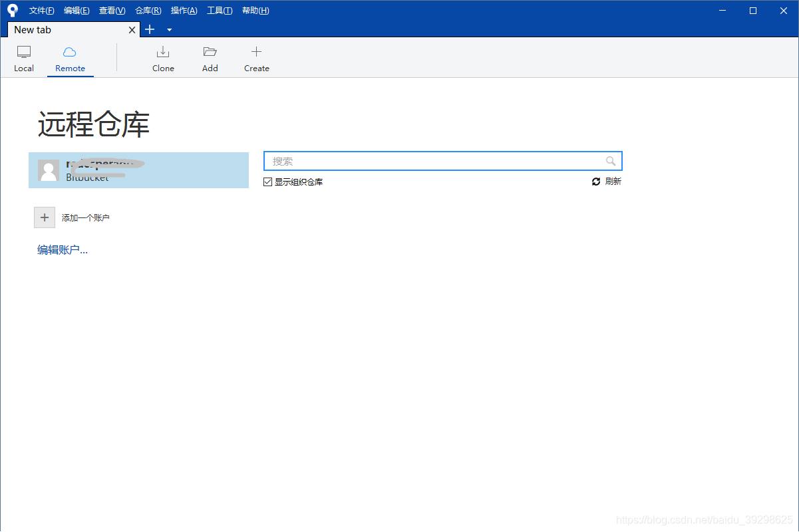Open the 操作(A) menu
The height and width of the screenshot is (532, 799).
tap(184, 11)
